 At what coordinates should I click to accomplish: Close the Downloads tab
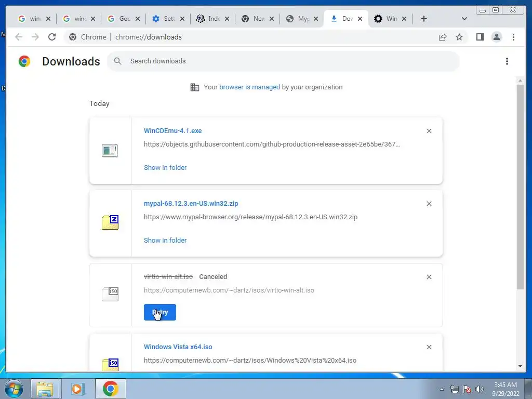(x=360, y=19)
